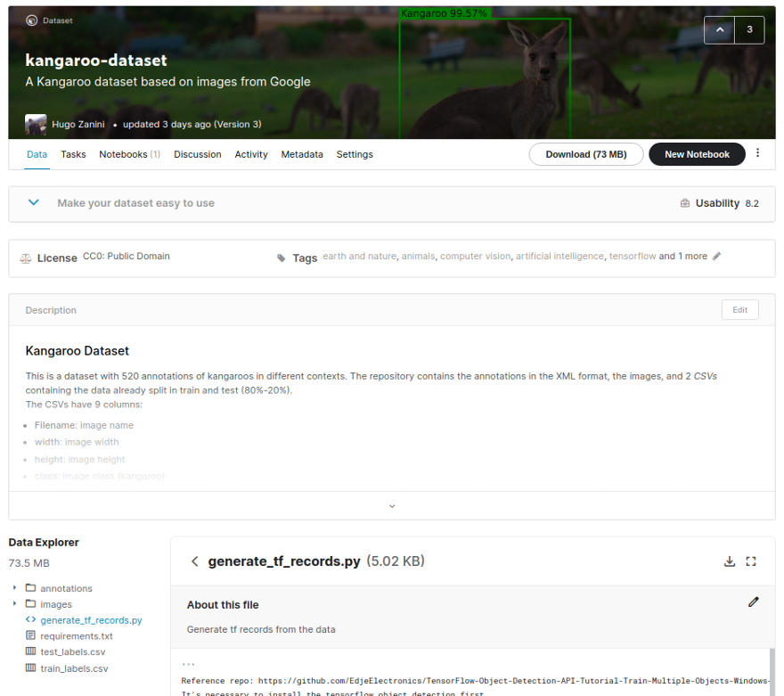Click the License scale icon

(26, 258)
